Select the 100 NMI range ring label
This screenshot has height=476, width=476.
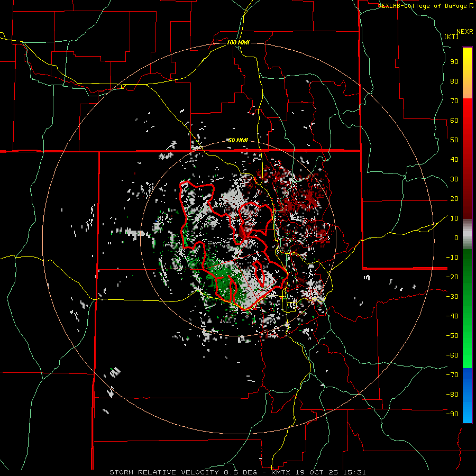[238, 42]
